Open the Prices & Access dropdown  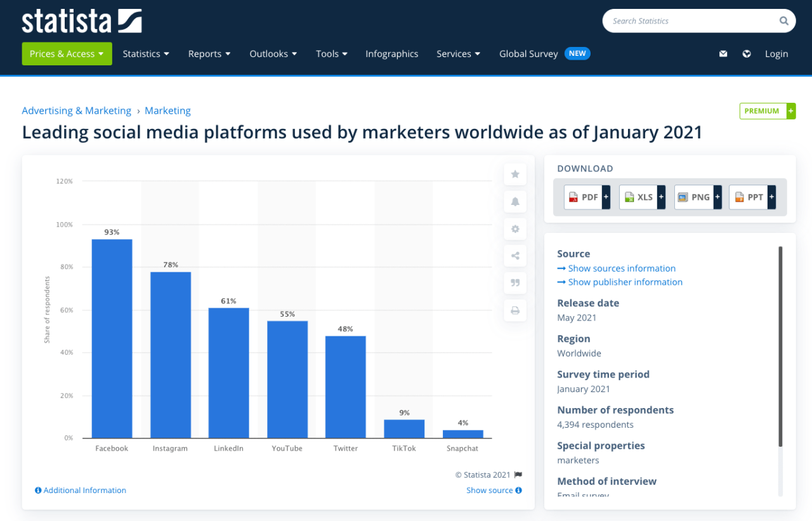pyautogui.click(x=67, y=53)
